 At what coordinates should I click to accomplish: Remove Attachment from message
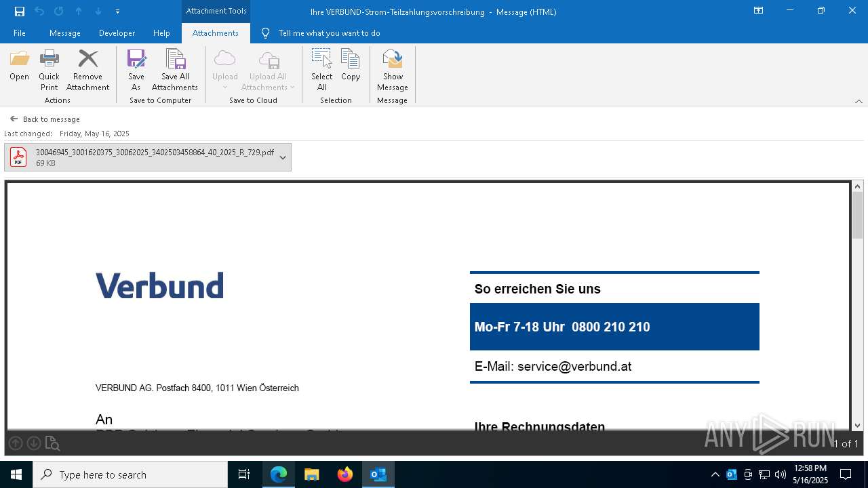tap(87, 70)
